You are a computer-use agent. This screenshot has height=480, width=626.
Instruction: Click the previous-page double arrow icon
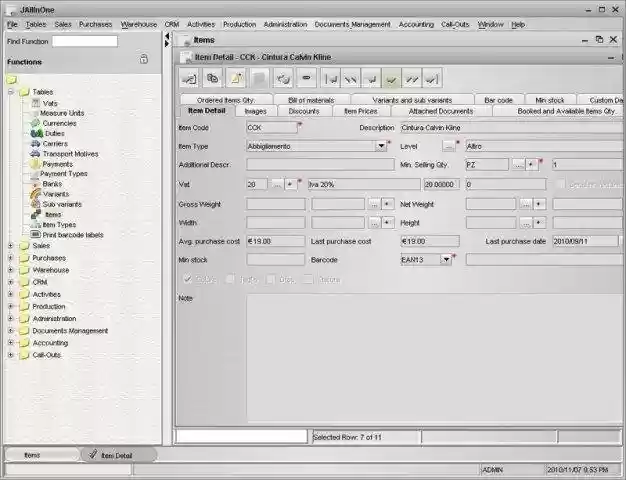351,78
